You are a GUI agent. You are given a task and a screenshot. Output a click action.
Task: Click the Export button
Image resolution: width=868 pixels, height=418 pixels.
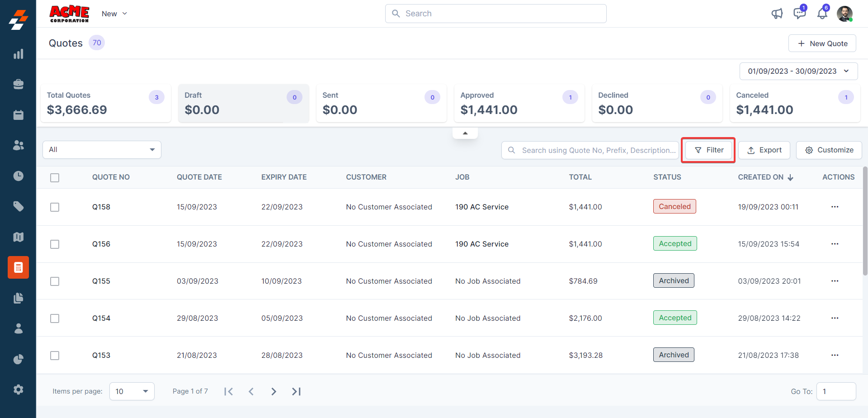pyautogui.click(x=764, y=150)
